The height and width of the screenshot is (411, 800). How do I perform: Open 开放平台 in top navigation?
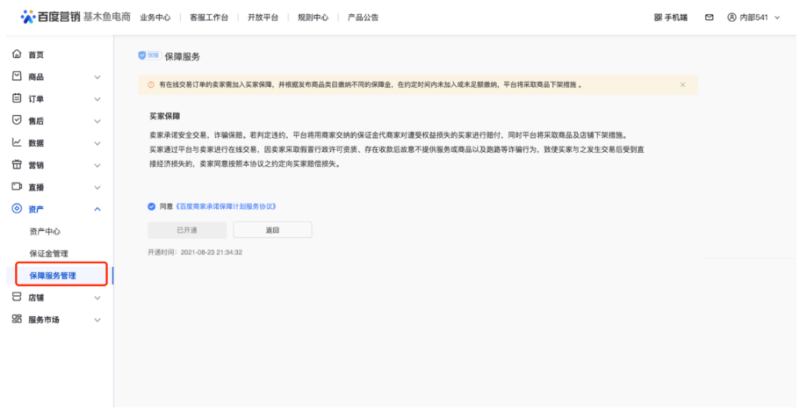tap(263, 17)
